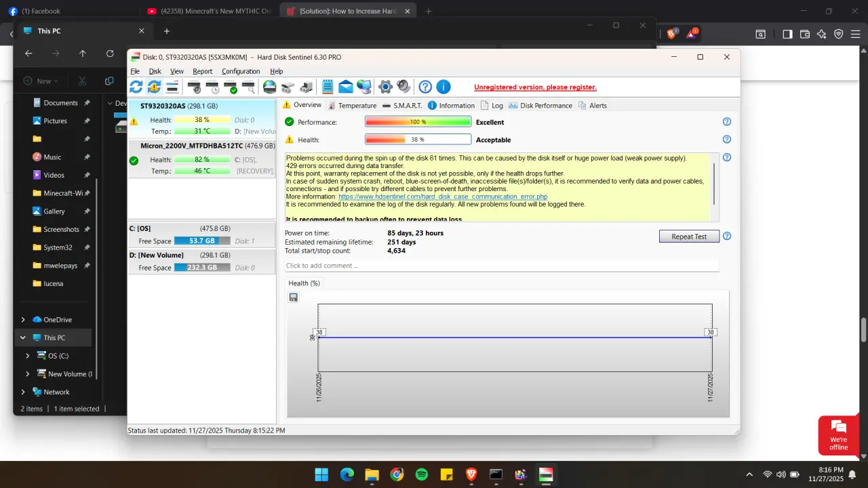Select the Overview tab
The height and width of the screenshot is (488, 868).
[x=302, y=105]
